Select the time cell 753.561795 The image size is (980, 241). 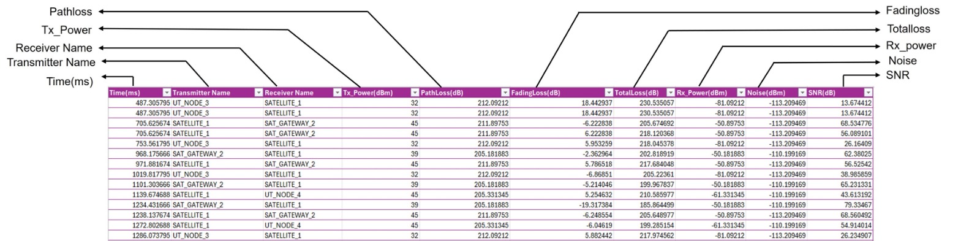(153, 143)
